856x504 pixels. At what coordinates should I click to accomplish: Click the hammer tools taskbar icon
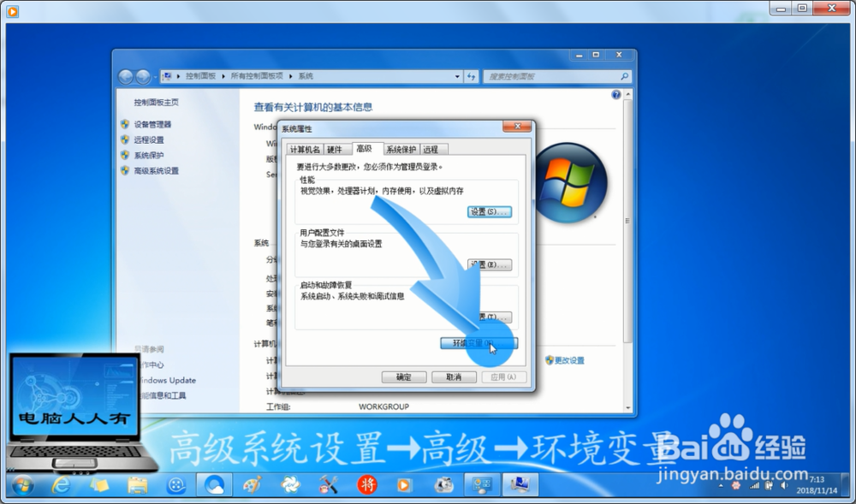coord(329,484)
